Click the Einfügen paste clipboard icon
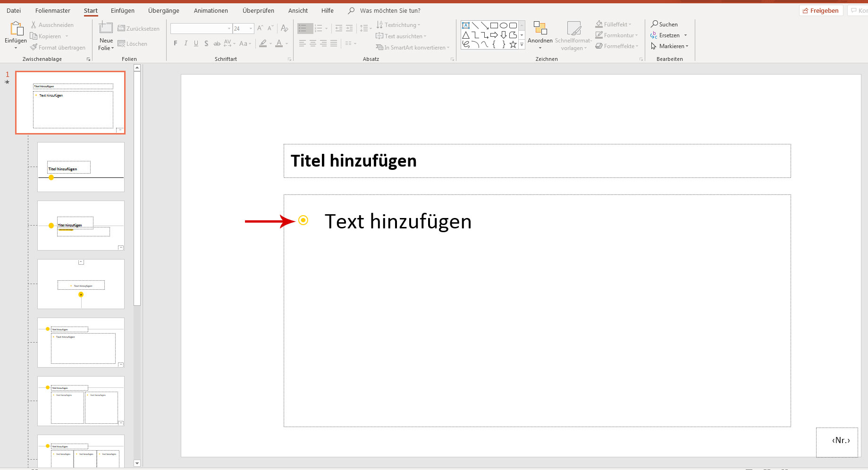 coord(17,29)
